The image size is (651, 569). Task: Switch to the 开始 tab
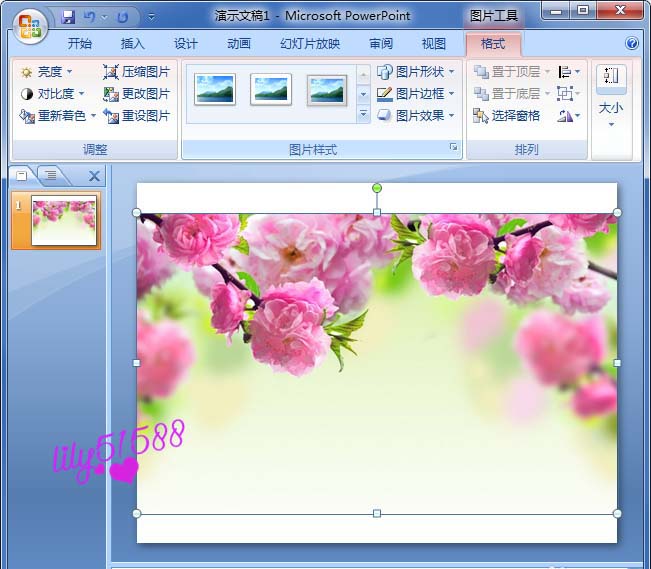80,43
